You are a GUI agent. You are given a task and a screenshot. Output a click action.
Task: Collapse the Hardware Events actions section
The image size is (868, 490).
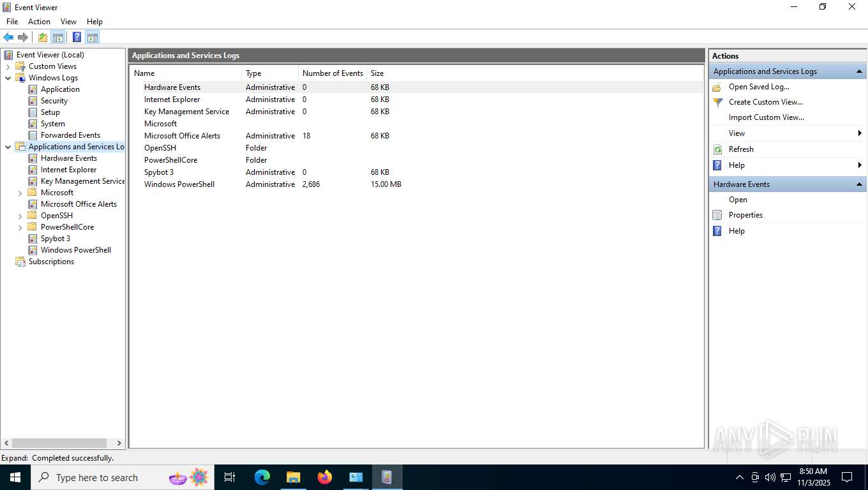pos(859,184)
